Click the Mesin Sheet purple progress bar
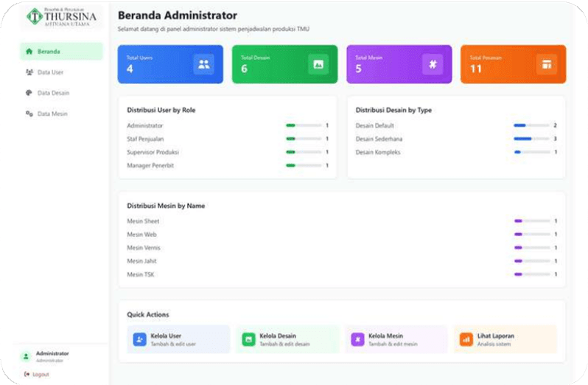 [x=531, y=221]
